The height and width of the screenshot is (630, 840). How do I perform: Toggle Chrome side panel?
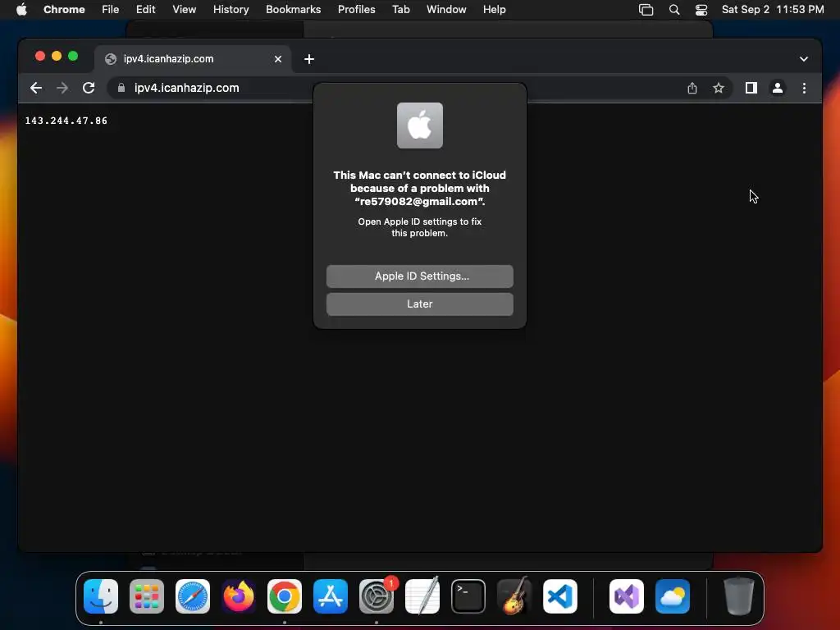pos(751,88)
